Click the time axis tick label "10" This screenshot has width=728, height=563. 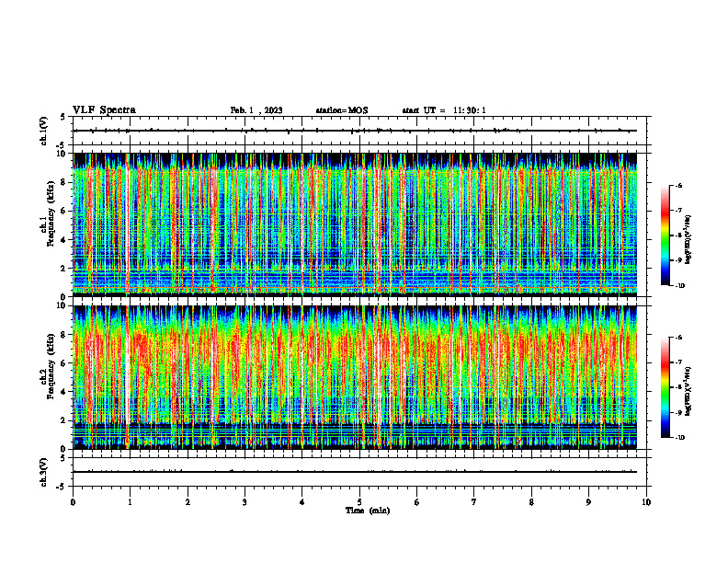pos(646,502)
